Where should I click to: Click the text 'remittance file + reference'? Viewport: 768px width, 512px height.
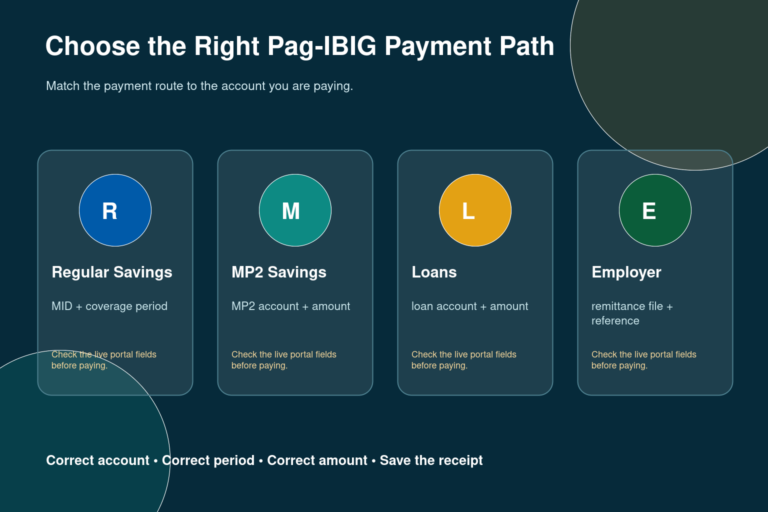point(632,314)
